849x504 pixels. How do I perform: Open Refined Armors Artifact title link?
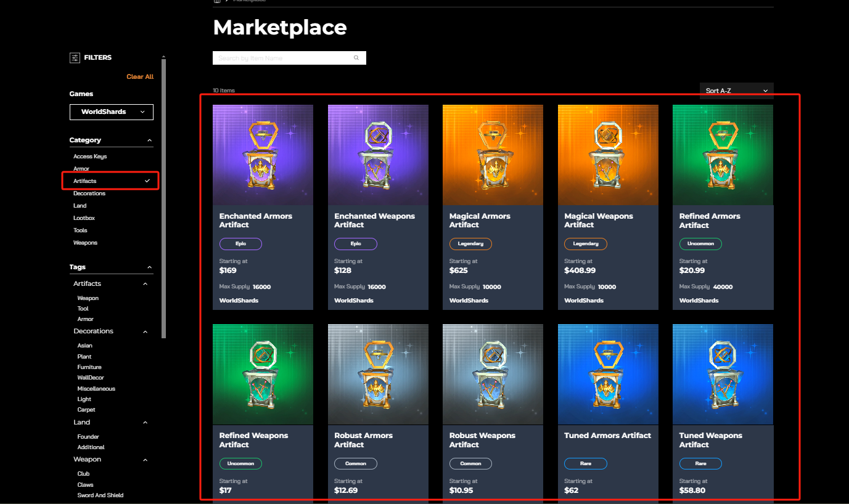pos(709,221)
